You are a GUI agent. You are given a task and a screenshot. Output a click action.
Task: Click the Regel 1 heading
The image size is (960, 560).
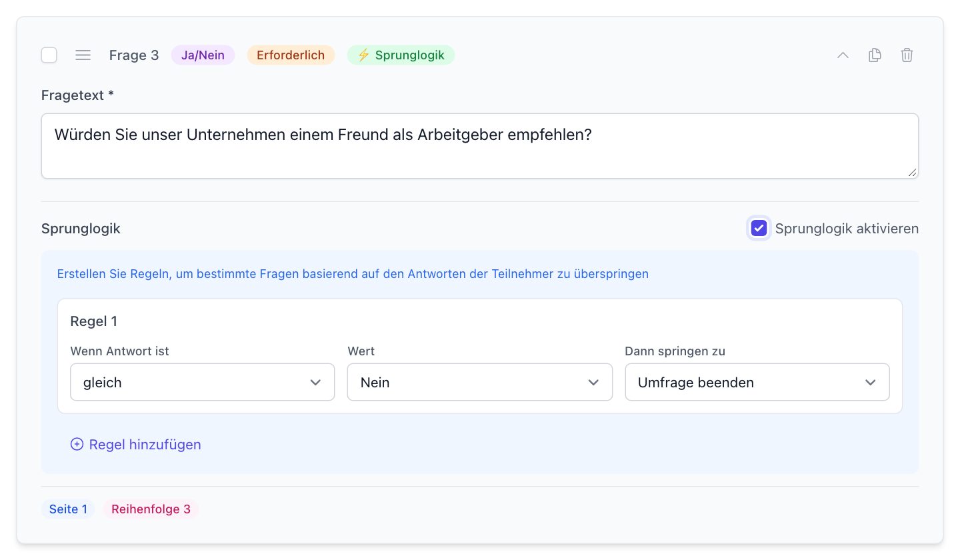pyautogui.click(x=94, y=321)
